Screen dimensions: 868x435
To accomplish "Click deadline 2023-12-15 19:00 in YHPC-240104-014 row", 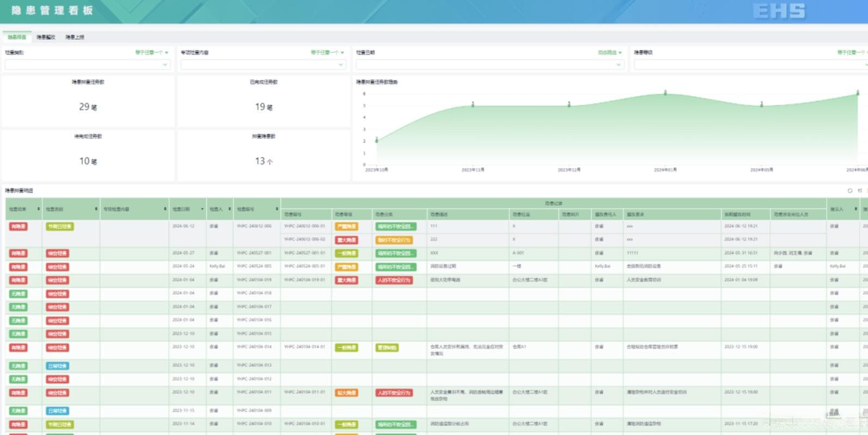I will pos(741,347).
